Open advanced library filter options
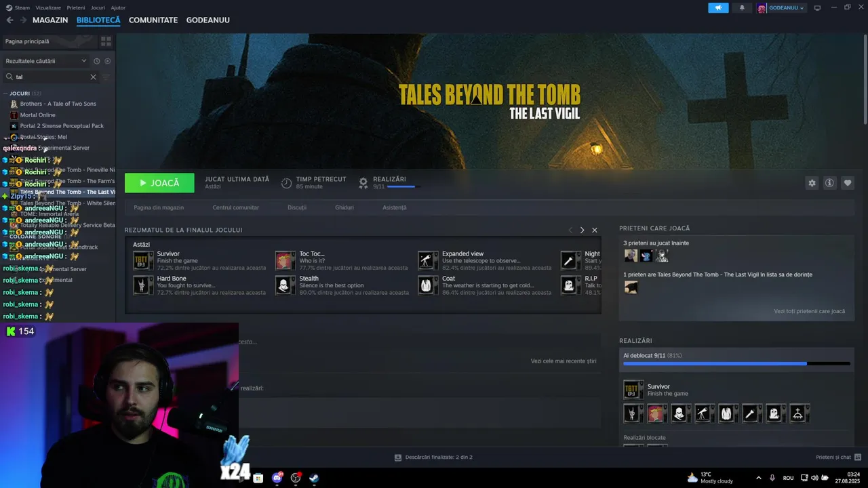868x488 pixels. tap(106, 77)
